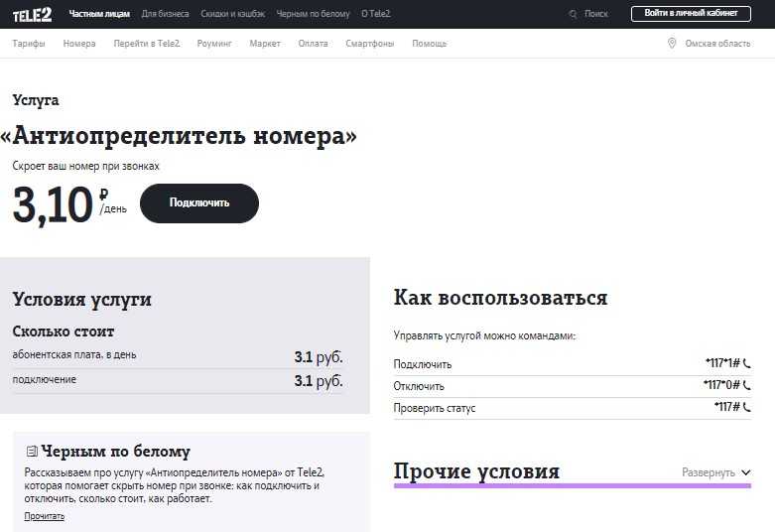Open the Маркет section
This screenshot has width=775, height=532.
click(265, 44)
